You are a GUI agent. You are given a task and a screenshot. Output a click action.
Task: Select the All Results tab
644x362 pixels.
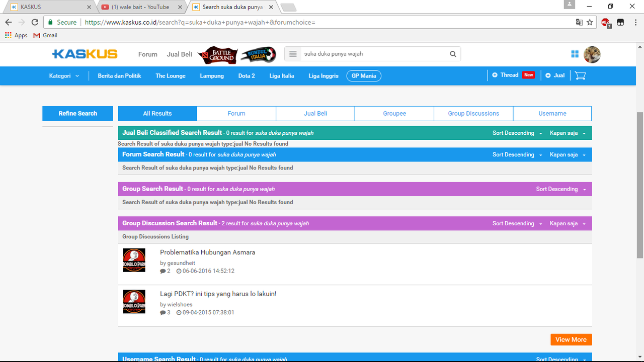[157, 114]
